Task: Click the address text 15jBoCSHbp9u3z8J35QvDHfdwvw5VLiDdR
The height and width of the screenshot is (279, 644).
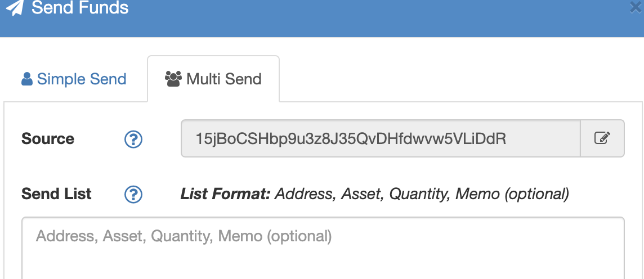Action: point(351,139)
